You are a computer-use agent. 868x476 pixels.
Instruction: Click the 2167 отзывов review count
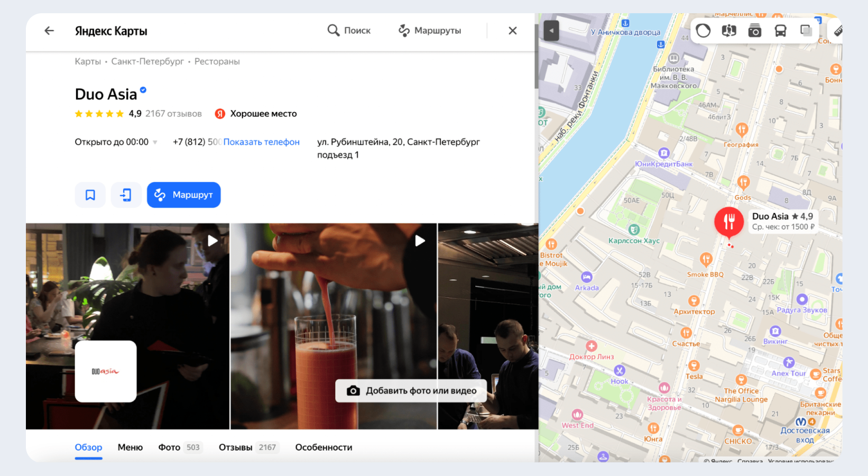pos(173,114)
